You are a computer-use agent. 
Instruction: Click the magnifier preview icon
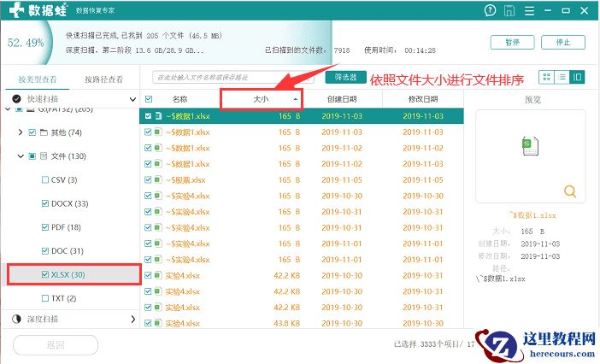[570, 191]
